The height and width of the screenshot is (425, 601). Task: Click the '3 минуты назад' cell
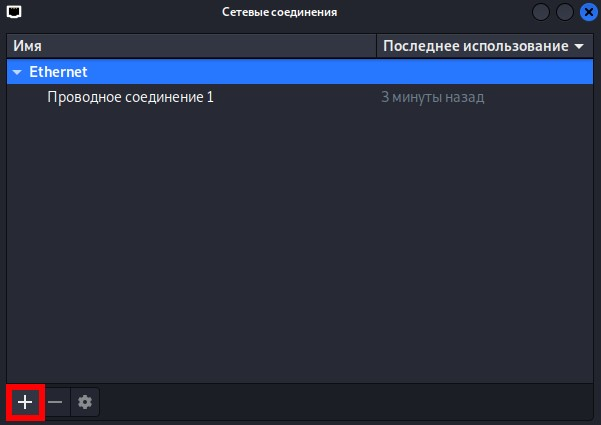click(432, 97)
